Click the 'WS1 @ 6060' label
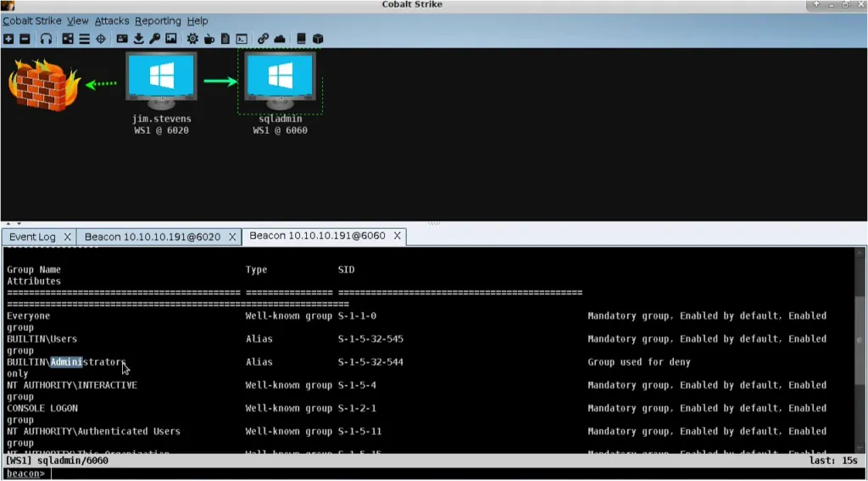Screen dimensions: 868x481 [280, 131]
